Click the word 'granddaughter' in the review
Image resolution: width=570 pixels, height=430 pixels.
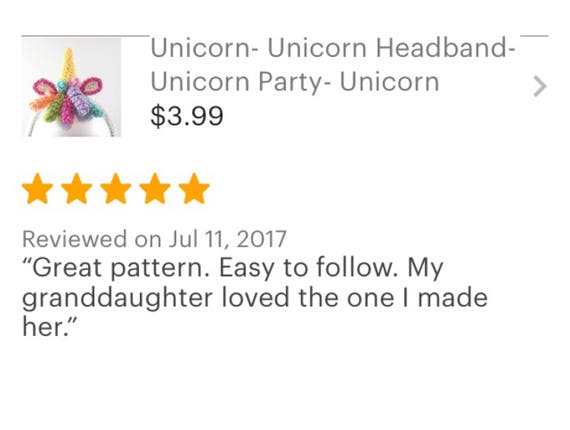[117, 299]
